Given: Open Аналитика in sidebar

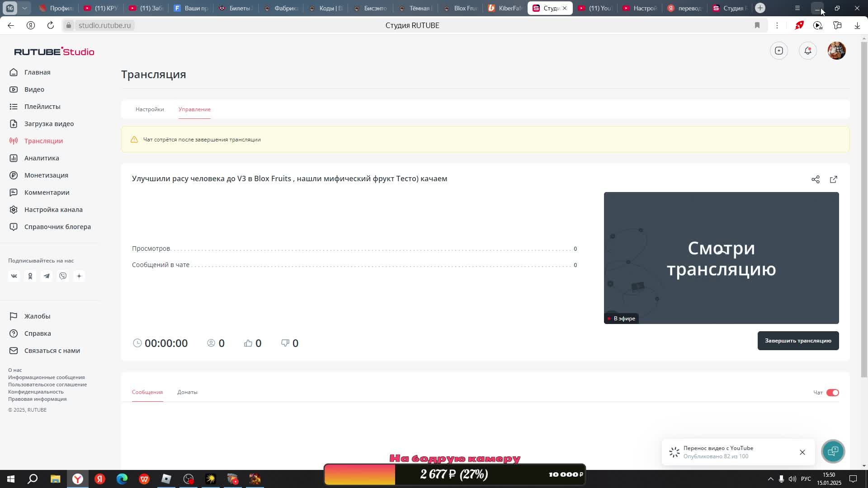Looking at the screenshot, I should 42,158.
